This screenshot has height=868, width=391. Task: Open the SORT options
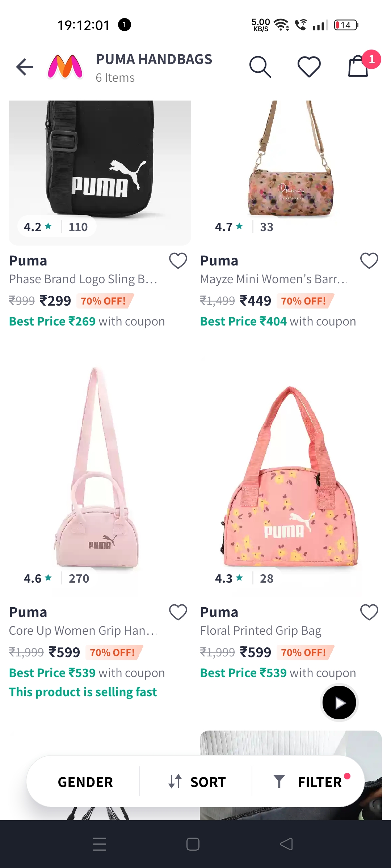click(x=197, y=782)
